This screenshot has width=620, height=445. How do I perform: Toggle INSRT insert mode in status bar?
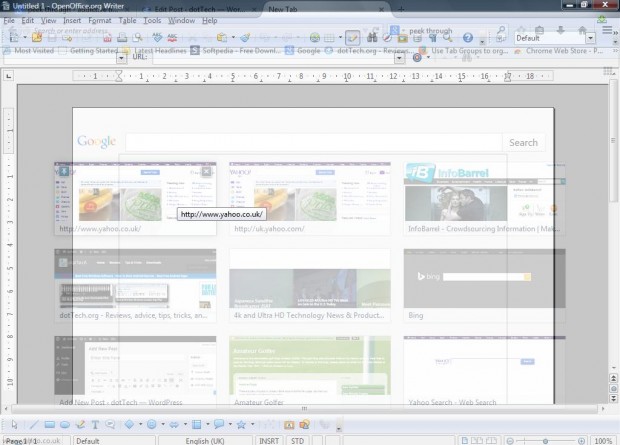pos(269,441)
